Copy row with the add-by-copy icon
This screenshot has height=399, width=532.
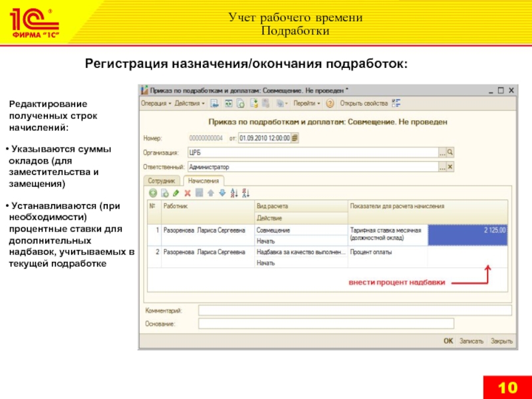point(164,193)
